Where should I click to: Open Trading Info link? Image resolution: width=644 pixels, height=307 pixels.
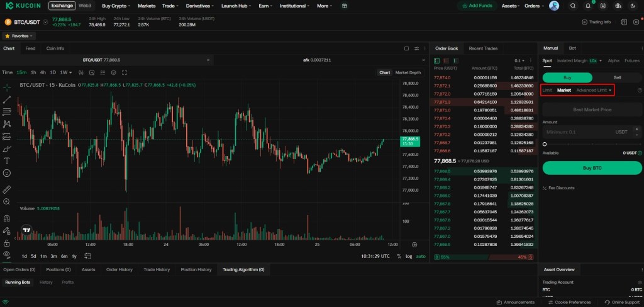point(596,22)
